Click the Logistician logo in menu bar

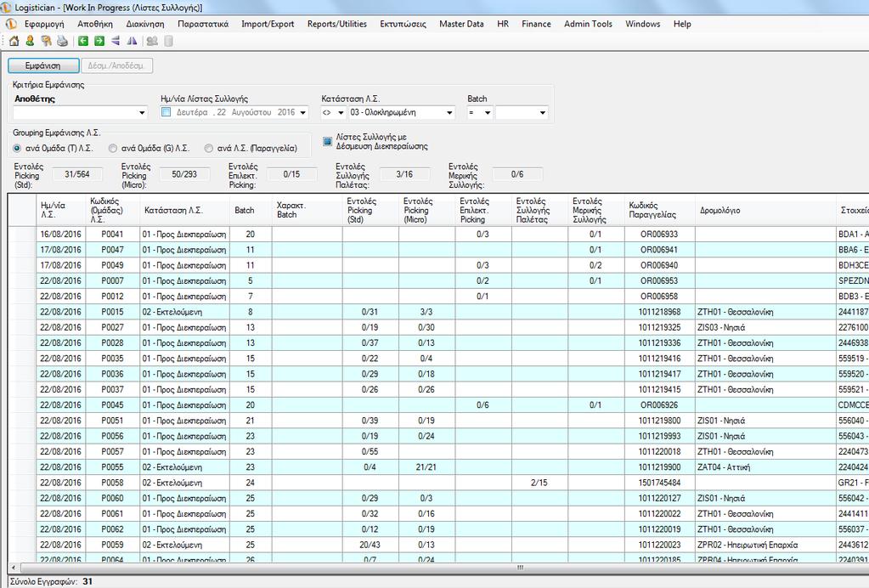(11, 25)
